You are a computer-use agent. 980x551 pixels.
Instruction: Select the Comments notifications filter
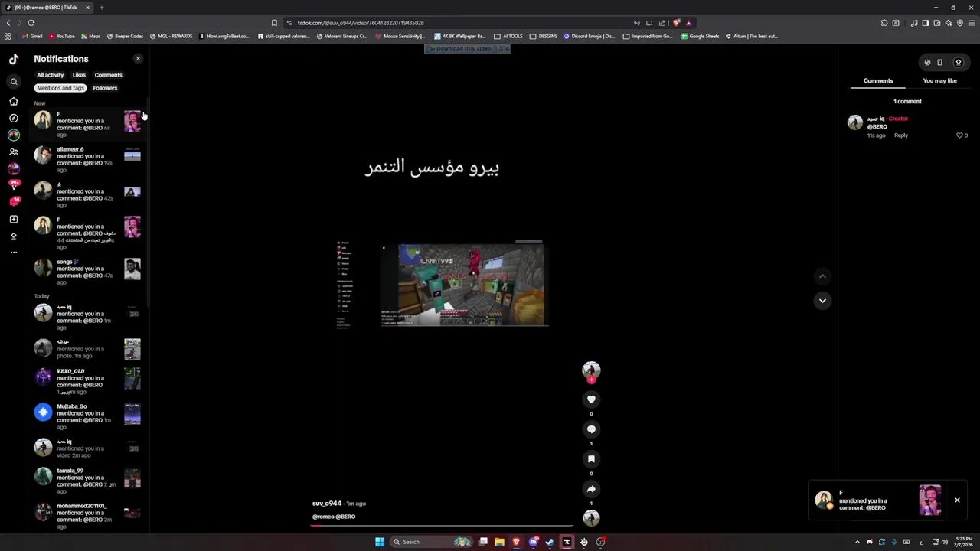[108, 75]
